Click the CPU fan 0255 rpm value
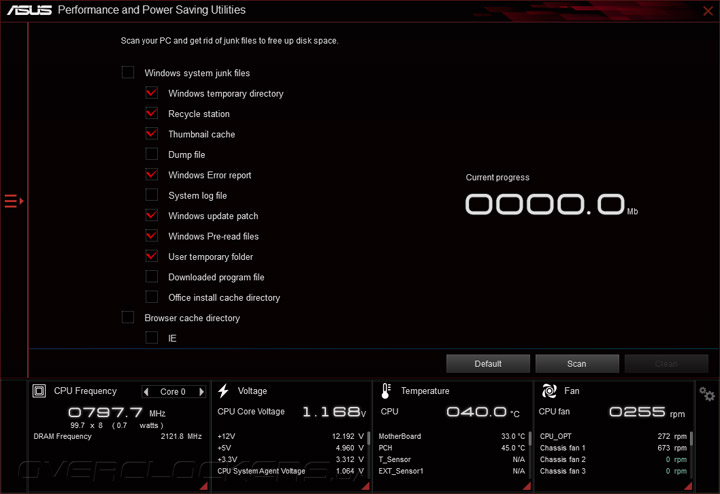Image resolution: width=720 pixels, height=494 pixels. (647, 412)
